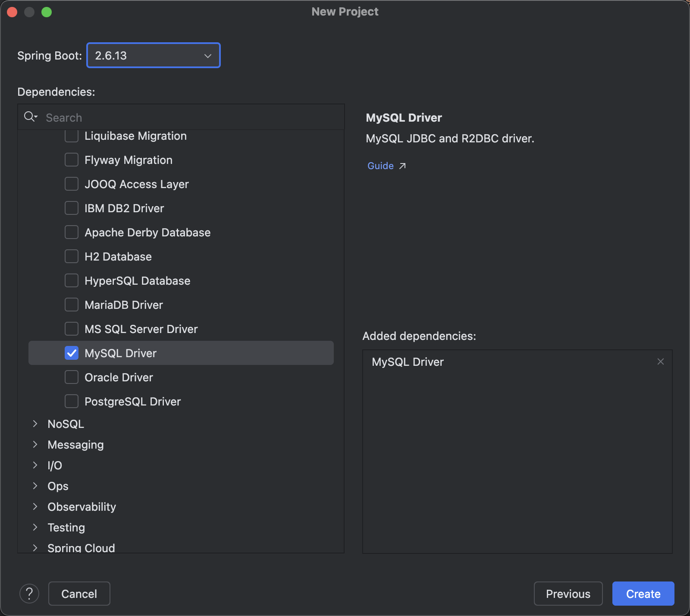Click the Cancel button
The width and height of the screenshot is (690, 616).
click(79, 594)
